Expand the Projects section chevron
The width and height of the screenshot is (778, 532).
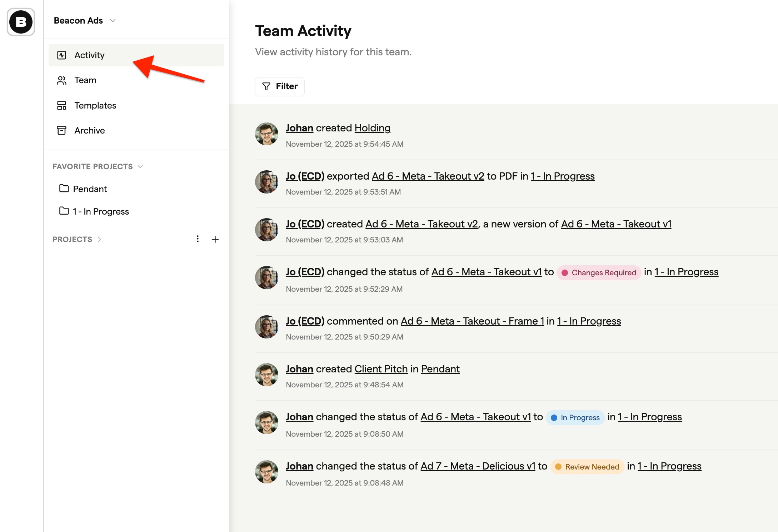[x=100, y=240]
